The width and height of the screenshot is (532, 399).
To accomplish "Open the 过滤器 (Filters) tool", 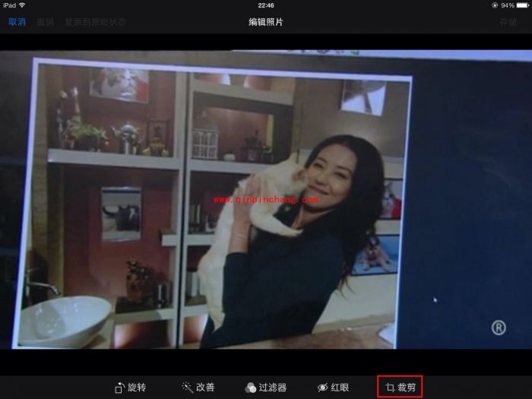I will (x=266, y=387).
